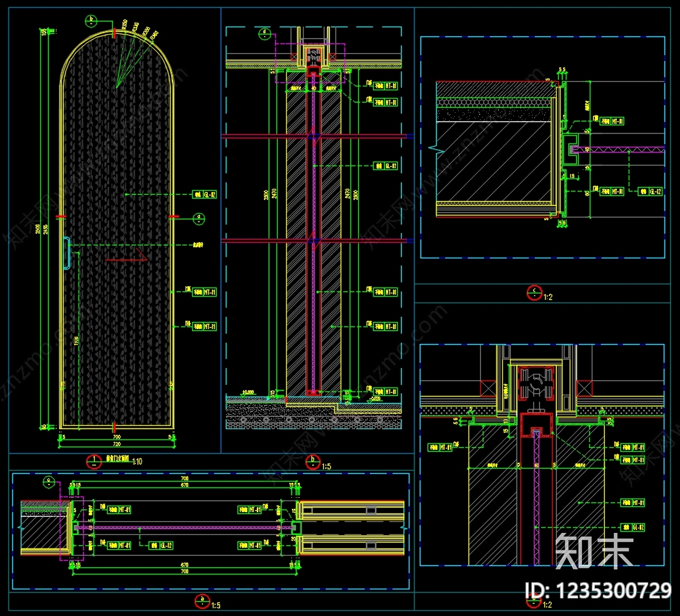
Task: Click the green "d" bubble atop the vertical section
Action: tap(265, 34)
